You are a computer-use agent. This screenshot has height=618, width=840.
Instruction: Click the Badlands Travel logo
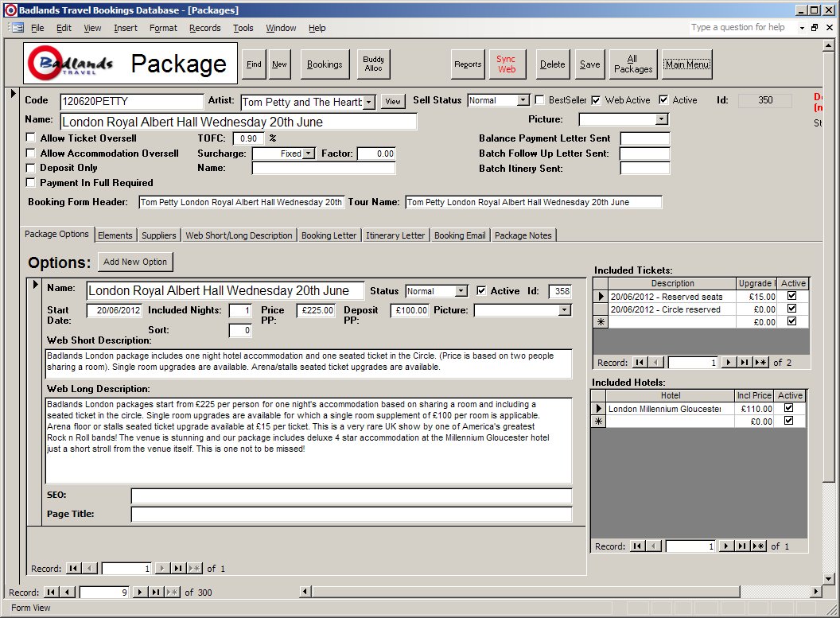[72, 64]
